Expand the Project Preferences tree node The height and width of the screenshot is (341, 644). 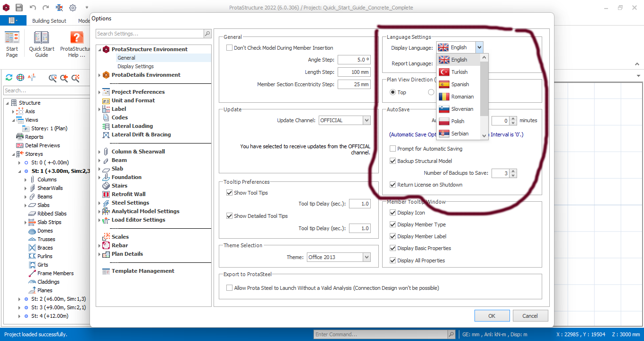point(99,92)
